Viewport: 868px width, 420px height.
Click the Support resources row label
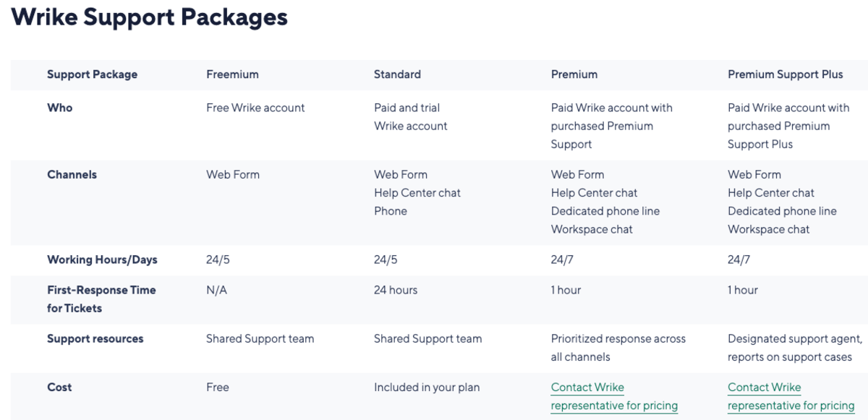pos(95,338)
